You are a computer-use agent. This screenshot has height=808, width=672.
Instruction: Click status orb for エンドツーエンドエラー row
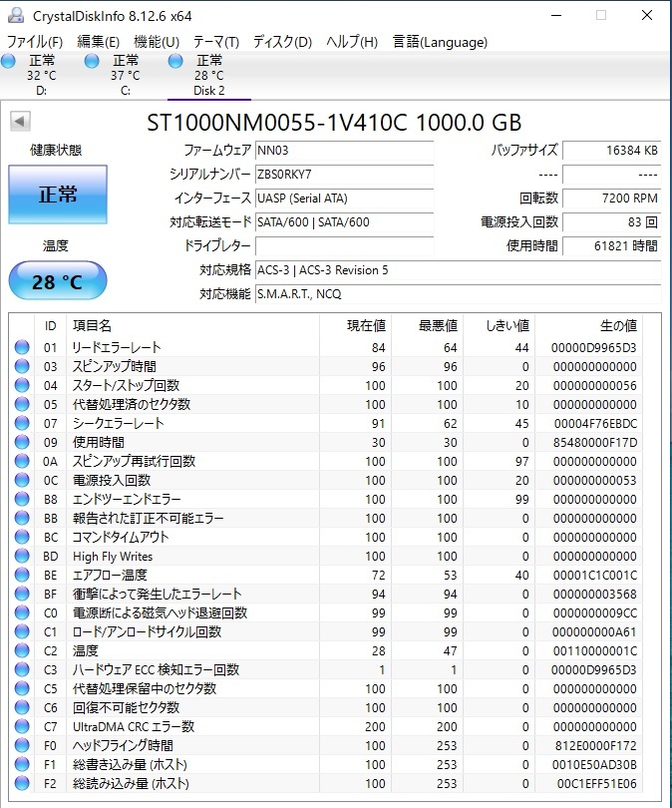tap(22, 499)
